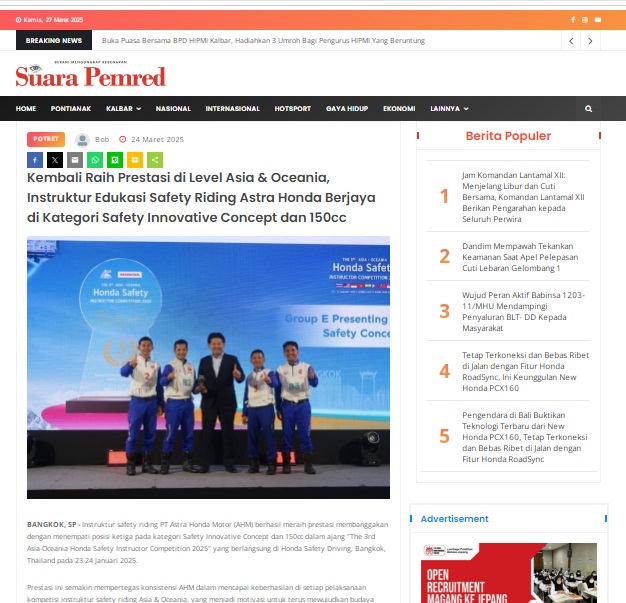
Task: Click the Berita Populer heading
Action: point(508,136)
